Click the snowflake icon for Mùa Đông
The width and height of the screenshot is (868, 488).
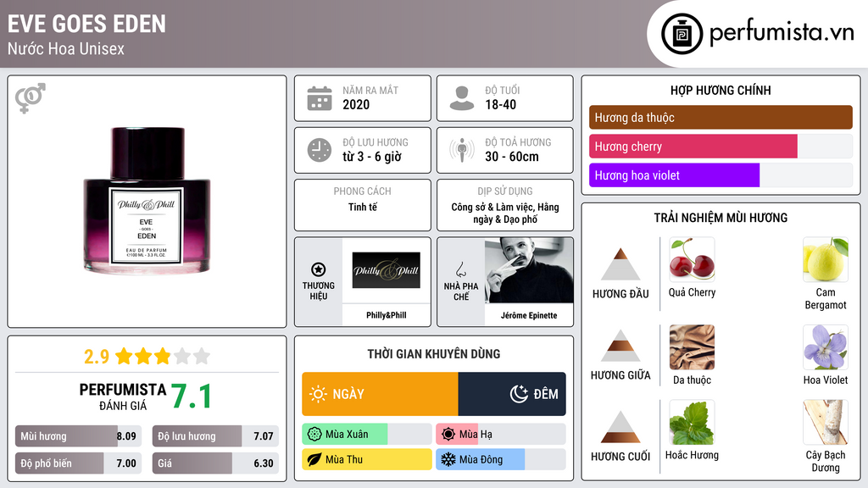[448, 459]
